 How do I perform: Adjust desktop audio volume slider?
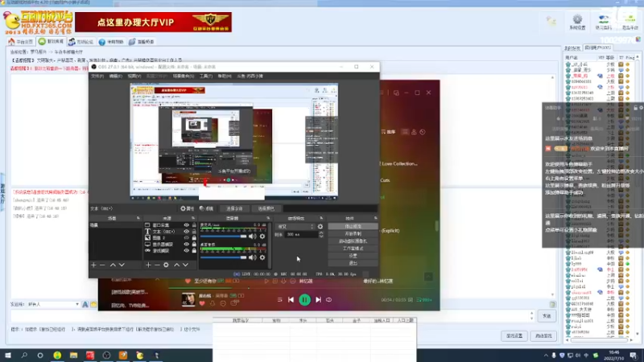click(223, 257)
